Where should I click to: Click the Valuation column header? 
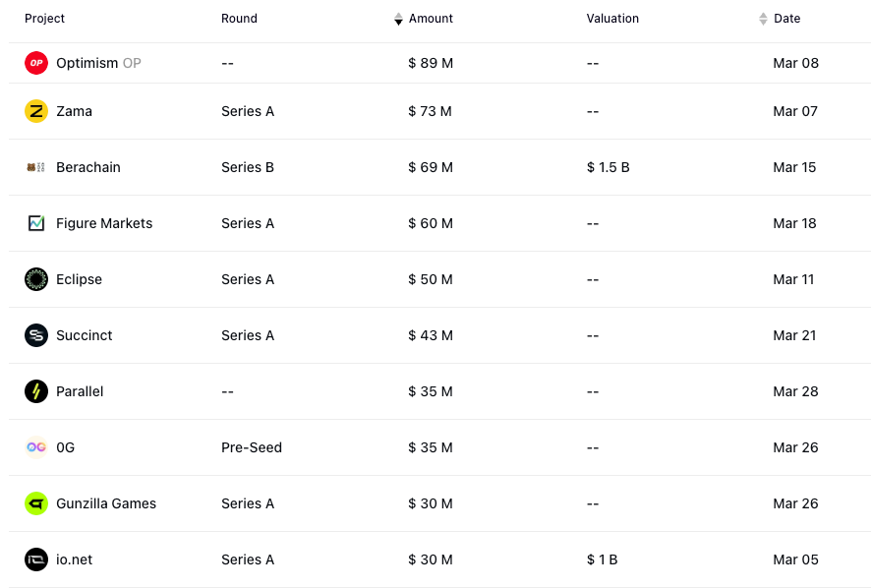click(x=612, y=19)
